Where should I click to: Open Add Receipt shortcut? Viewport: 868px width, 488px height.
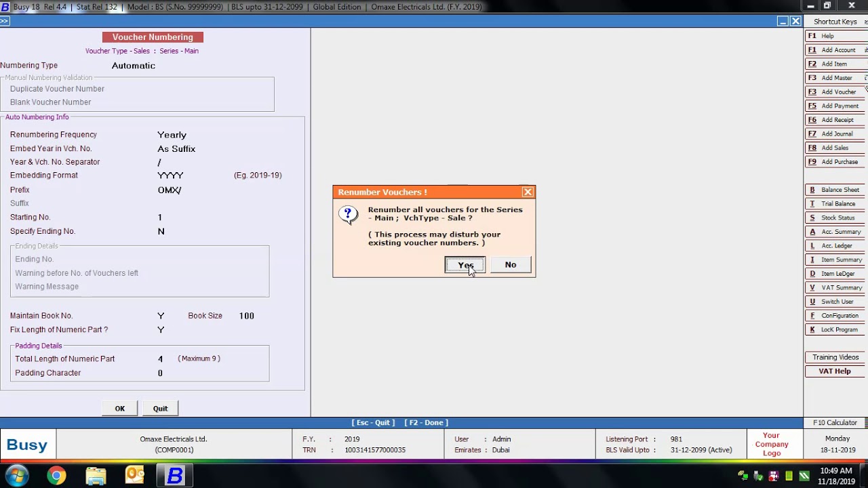835,120
